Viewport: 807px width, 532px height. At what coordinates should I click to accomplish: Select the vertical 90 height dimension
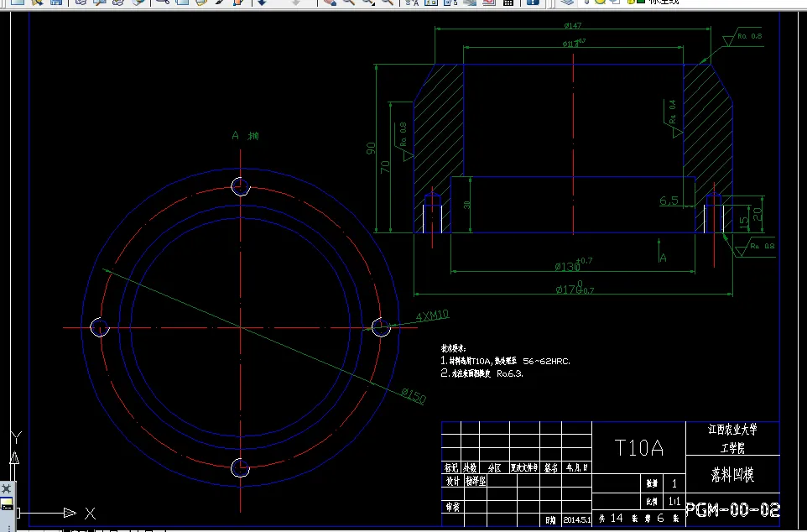click(x=371, y=149)
